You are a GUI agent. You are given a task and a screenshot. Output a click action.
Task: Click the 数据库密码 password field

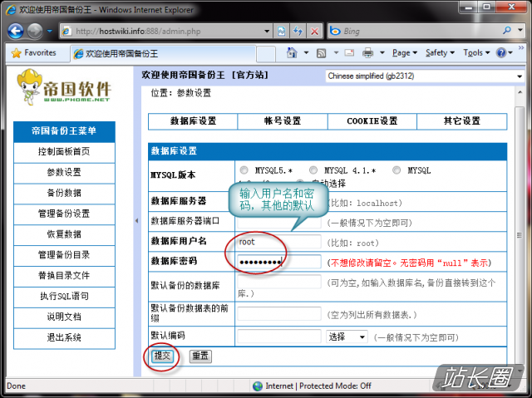click(x=279, y=262)
